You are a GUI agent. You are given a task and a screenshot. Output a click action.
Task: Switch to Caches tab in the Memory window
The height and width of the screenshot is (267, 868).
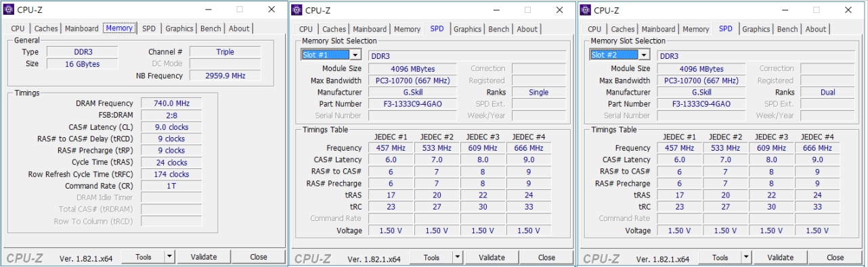pyautogui.click(x=46, y=28)
